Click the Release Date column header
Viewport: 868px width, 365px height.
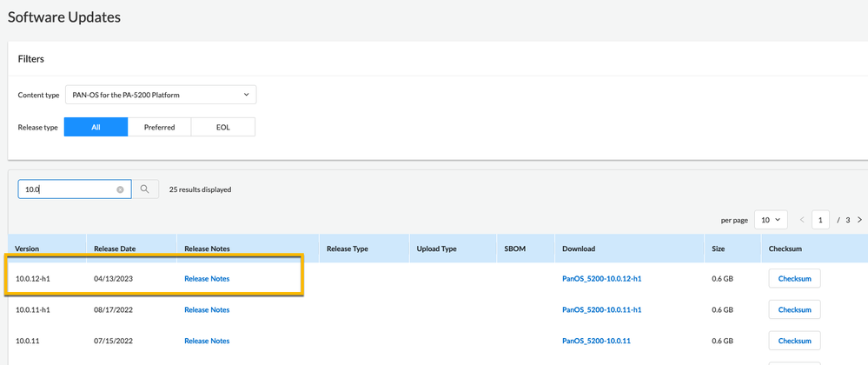tap(115, 249)
